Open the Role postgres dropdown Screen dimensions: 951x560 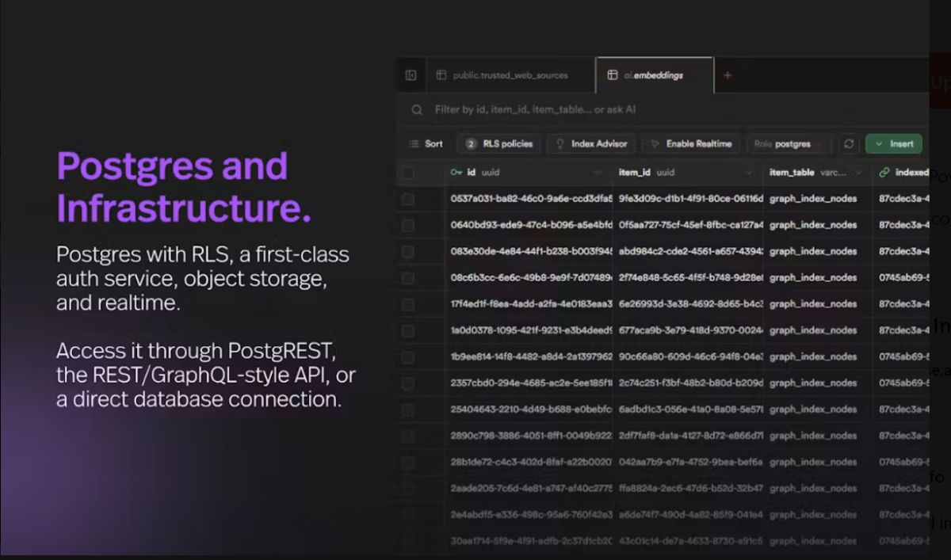point(790,144)
